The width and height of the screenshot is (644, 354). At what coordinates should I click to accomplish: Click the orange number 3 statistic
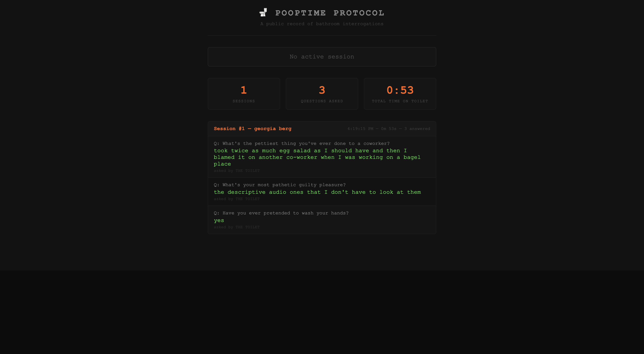tap(322, 90)
